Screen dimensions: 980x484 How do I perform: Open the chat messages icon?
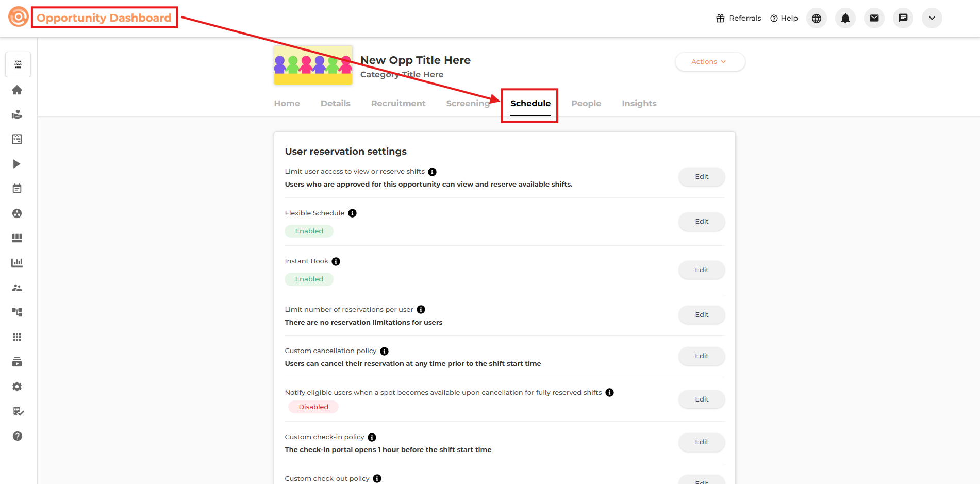(x=903, y=18)
